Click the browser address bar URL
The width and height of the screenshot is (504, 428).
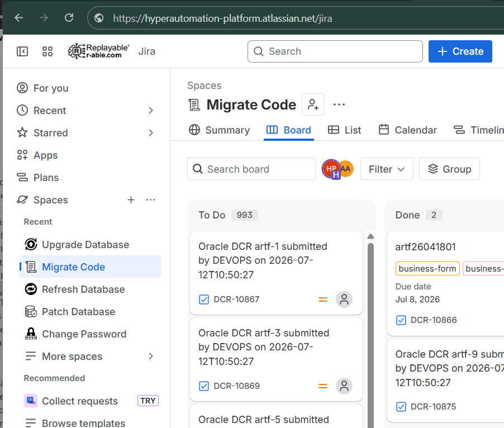[222, 18]
